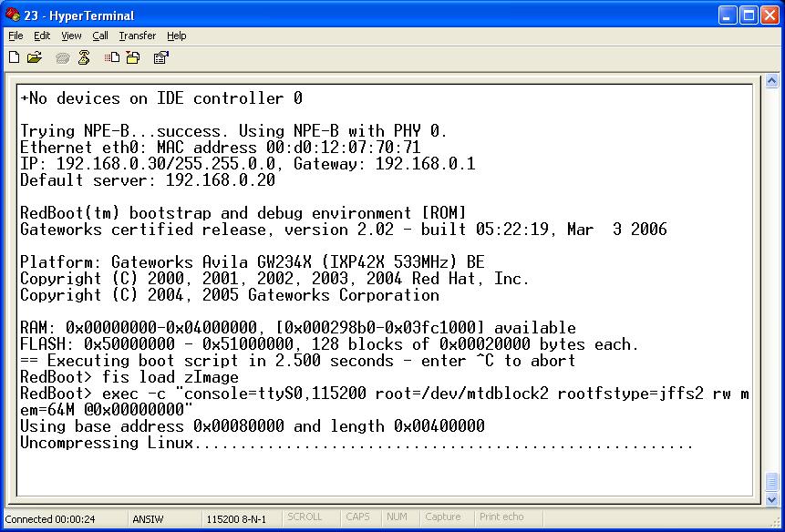Open the Edit menu
Viewport: 785px width, 532px height.
coord(42,36)
